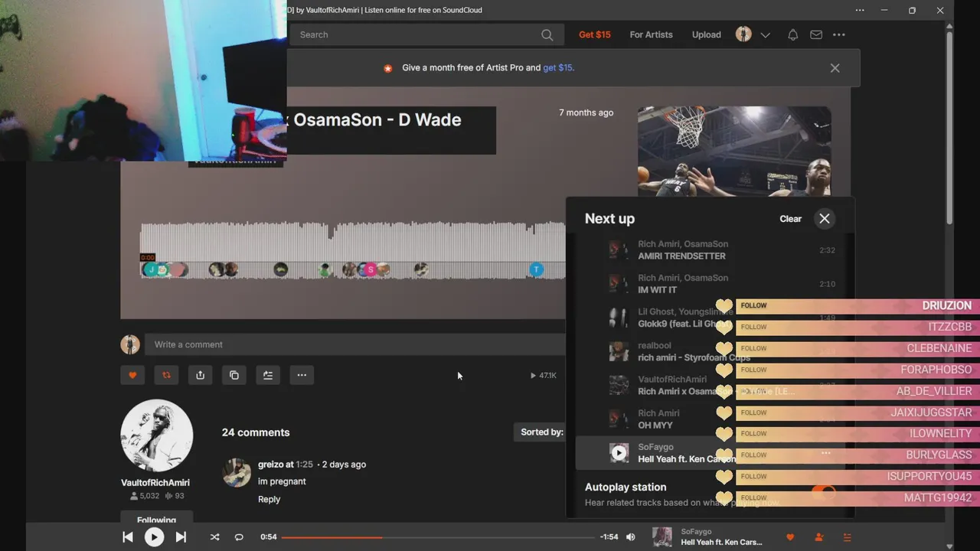Open more options on the Hell Yeah queue row

826,453
